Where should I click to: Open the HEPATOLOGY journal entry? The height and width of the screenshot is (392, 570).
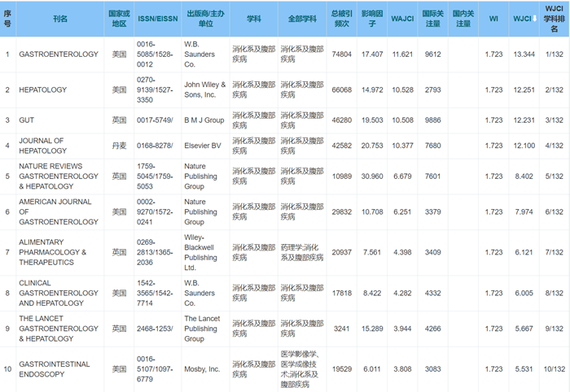[43, 89]
